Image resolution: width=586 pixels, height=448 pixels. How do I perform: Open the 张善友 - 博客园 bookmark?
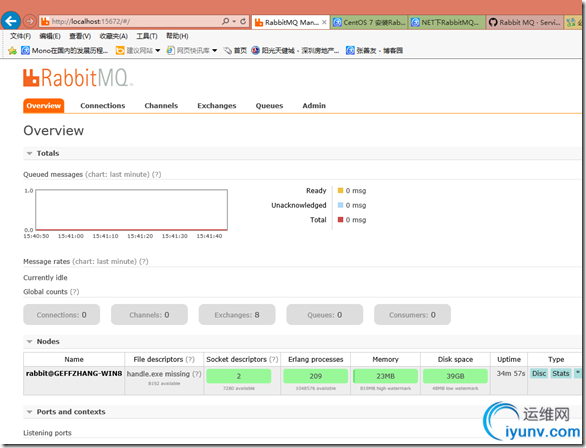374,50
